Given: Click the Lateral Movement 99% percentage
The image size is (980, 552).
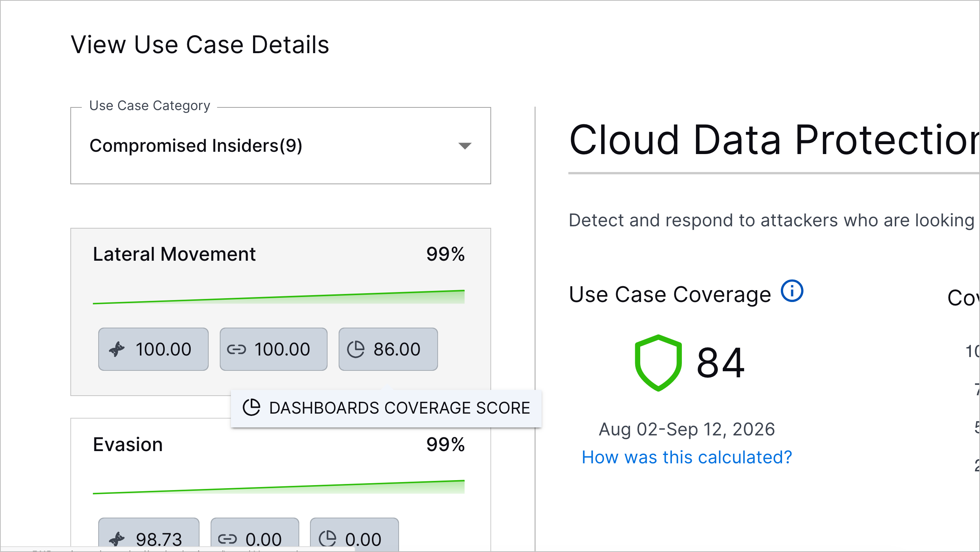Looking at the screenshot, I should (445, 254).
